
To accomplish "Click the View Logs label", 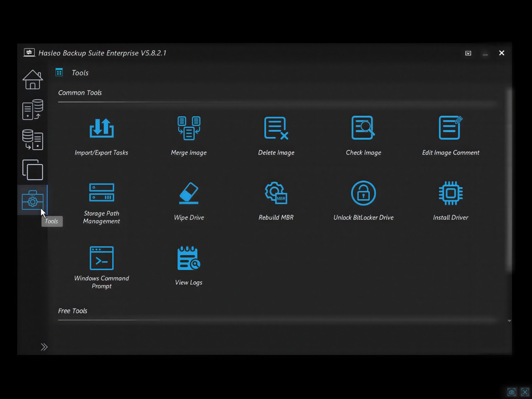I will (x=189, y=282).
